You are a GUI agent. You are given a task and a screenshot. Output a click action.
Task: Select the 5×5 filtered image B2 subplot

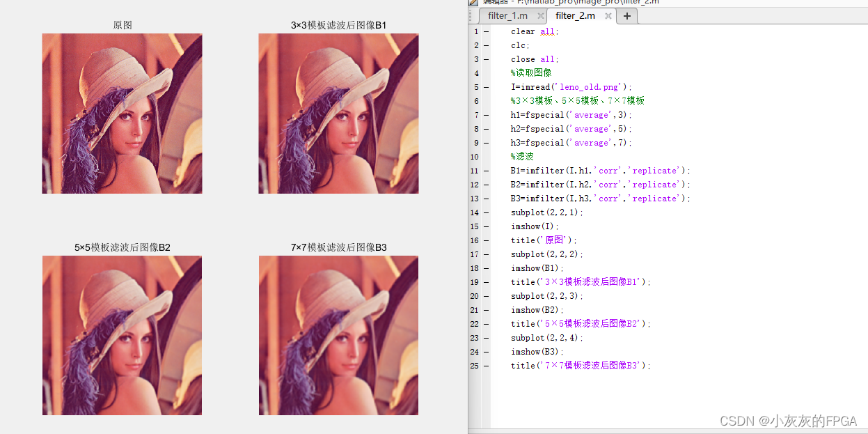122,335
